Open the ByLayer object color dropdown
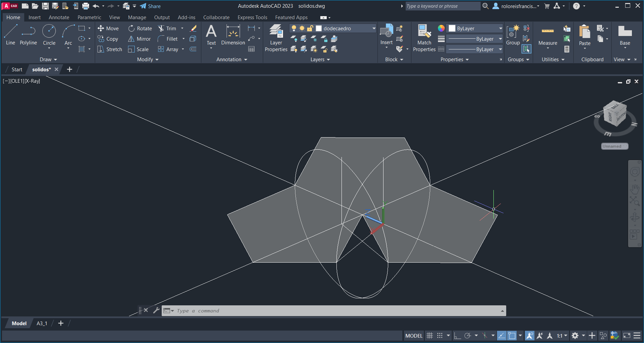 tap(500, 29)
